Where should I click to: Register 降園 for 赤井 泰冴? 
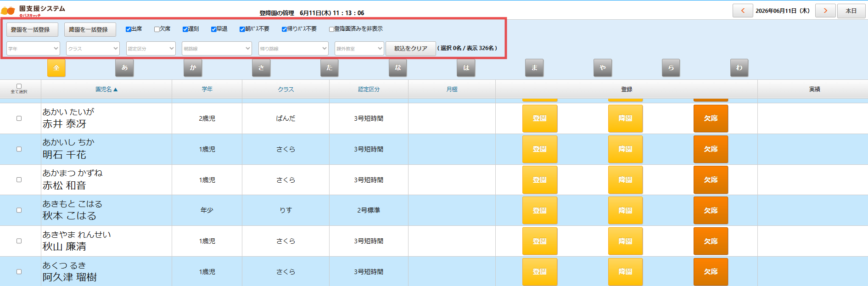625,118
